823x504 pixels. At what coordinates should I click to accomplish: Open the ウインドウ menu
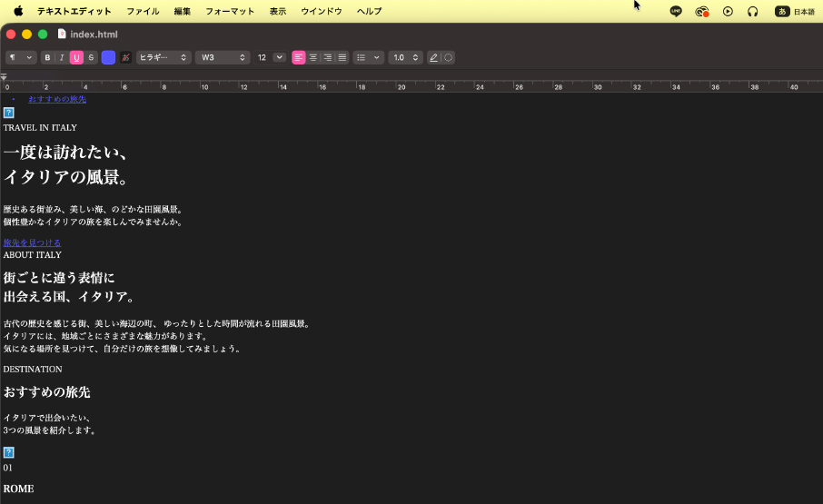(322, 11)
